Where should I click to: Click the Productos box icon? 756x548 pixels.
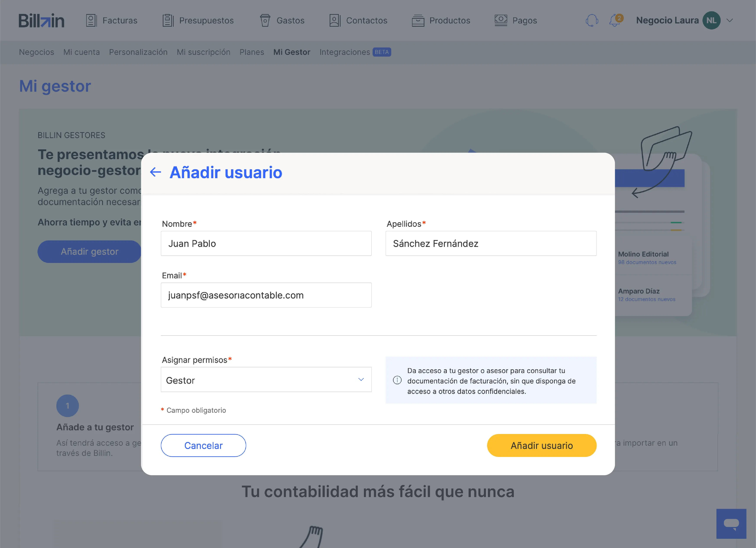(x=418, y=20)
